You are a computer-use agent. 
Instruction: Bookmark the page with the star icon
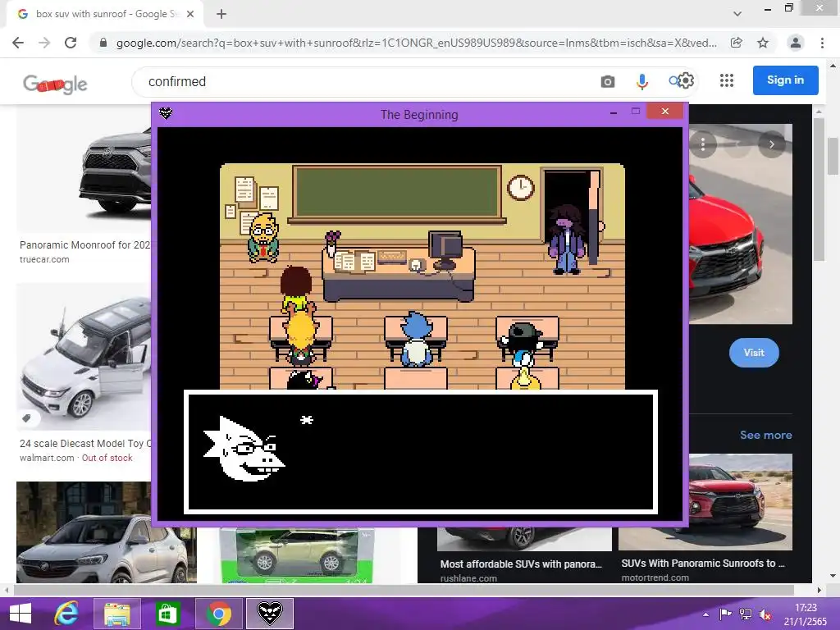[763, 43]
